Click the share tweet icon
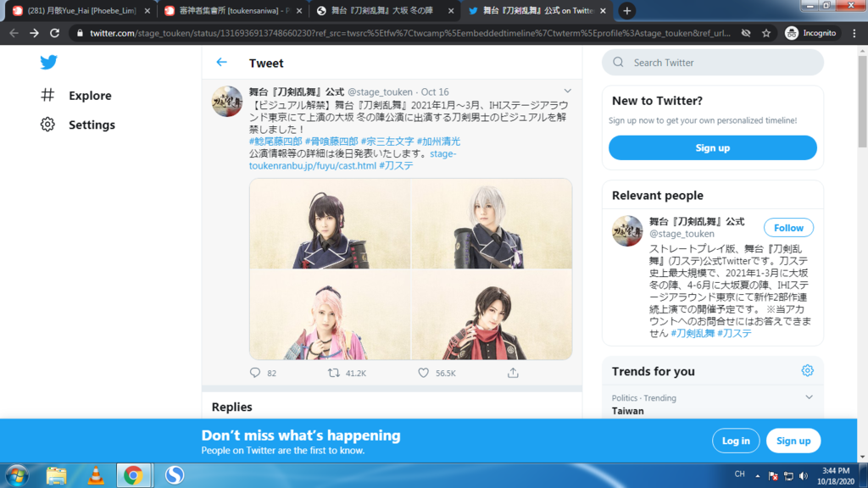Image resolution: width=868 pixels, height=488 pixels. click(513, 373)
